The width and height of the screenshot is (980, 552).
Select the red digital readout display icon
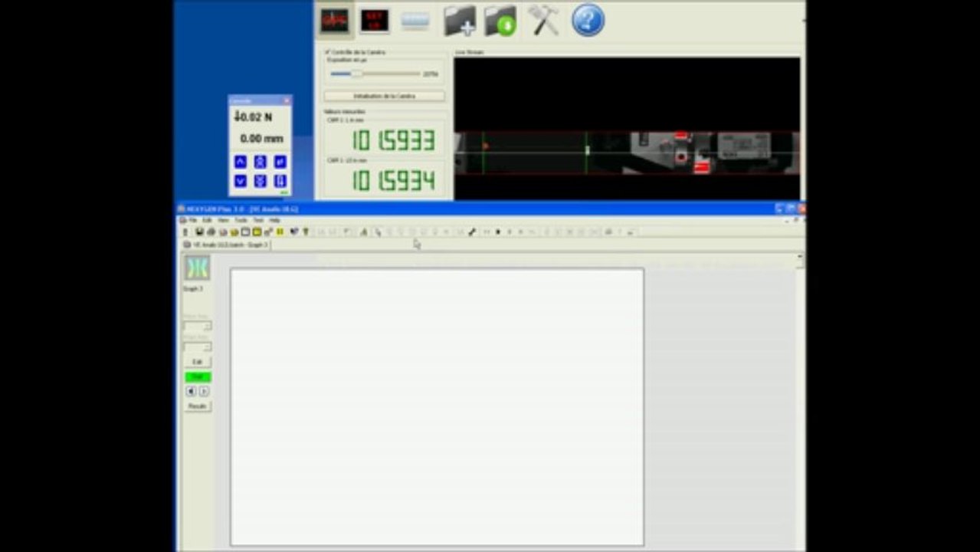[375, 21]
